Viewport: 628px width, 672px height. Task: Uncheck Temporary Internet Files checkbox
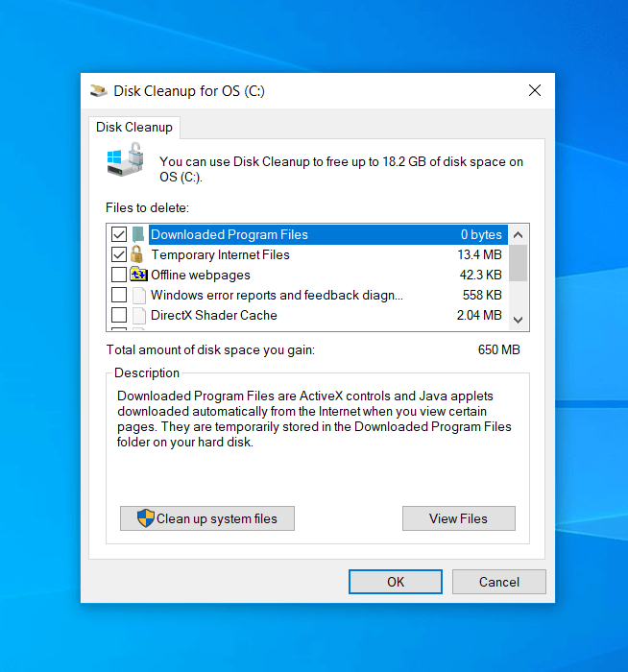[119, 254]
